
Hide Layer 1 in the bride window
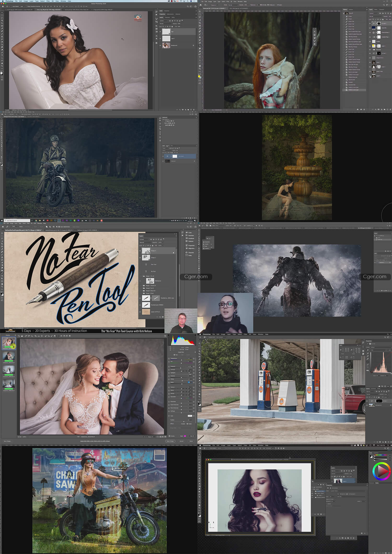[x=160, y=38]
